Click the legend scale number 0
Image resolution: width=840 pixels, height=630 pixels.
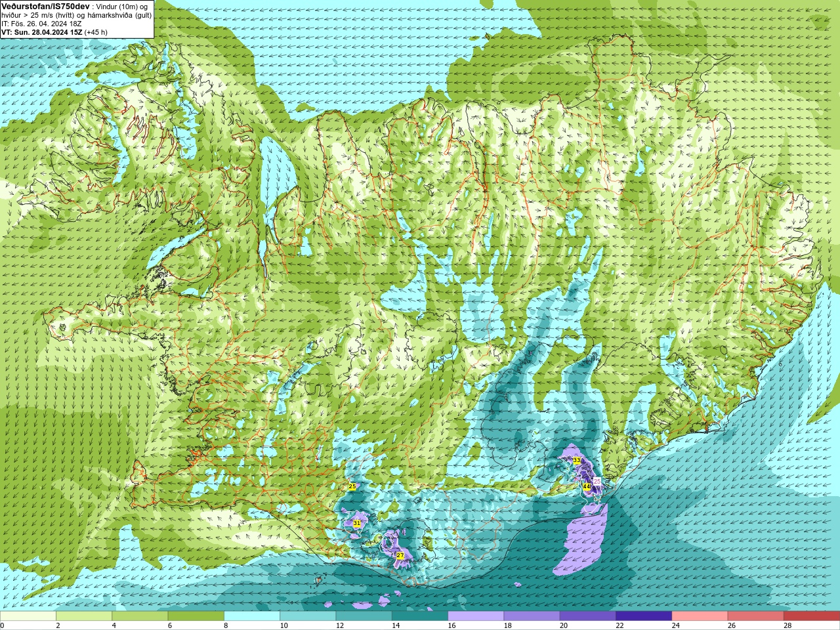pos(3,625)
